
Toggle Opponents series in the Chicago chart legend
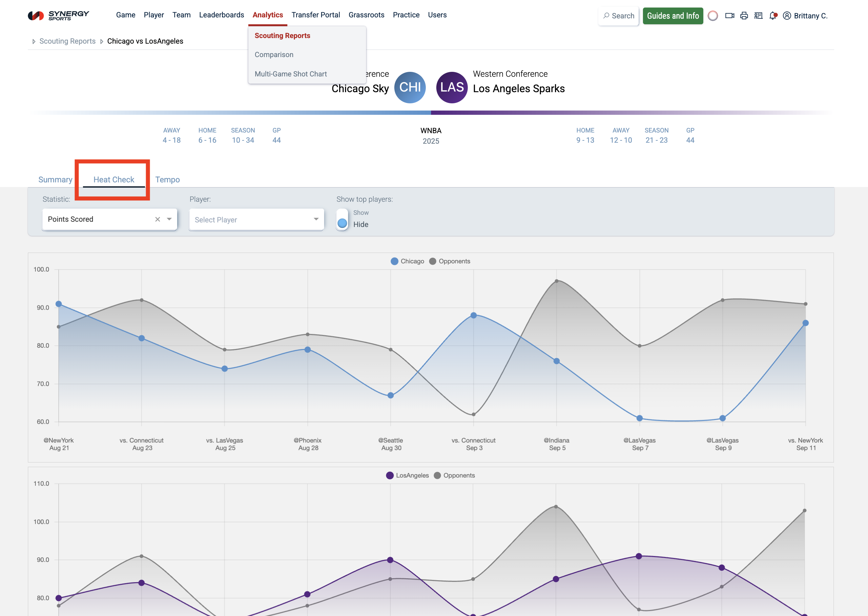click(449, 261)
